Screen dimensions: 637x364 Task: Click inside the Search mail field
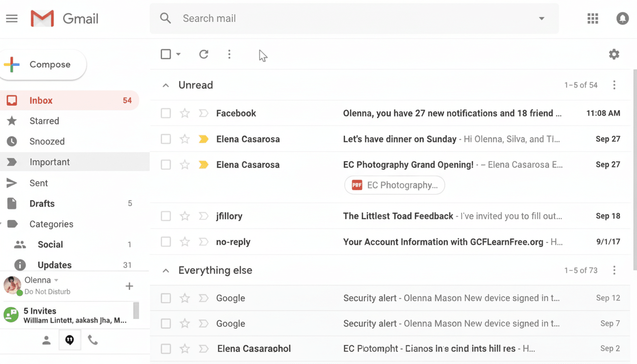(x=284, y=18)
